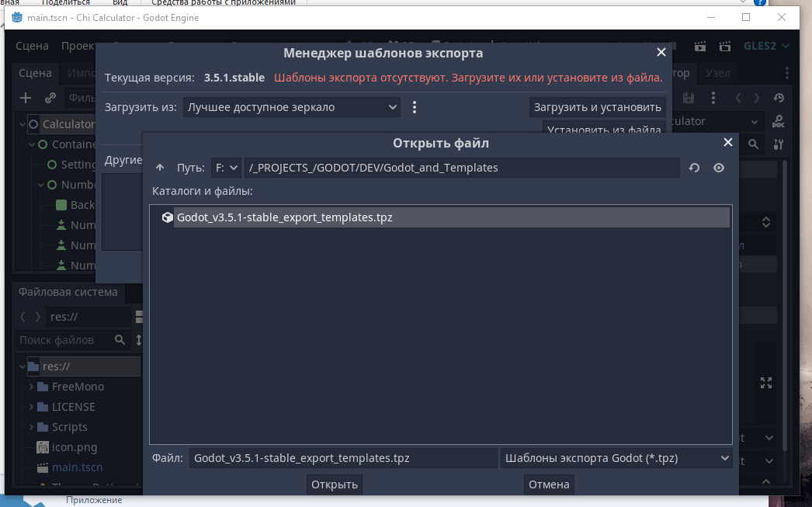Select the Background node in scene tree

[x=75, y=205]
